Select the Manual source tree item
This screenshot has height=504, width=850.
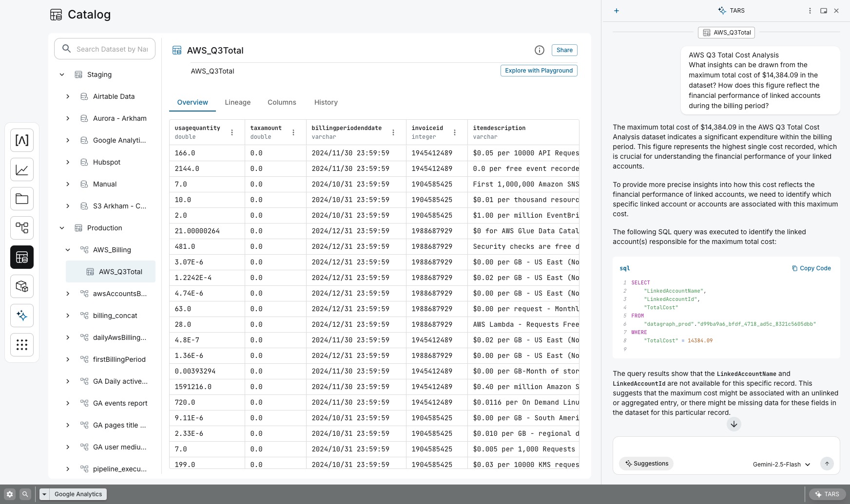point(105,184)
